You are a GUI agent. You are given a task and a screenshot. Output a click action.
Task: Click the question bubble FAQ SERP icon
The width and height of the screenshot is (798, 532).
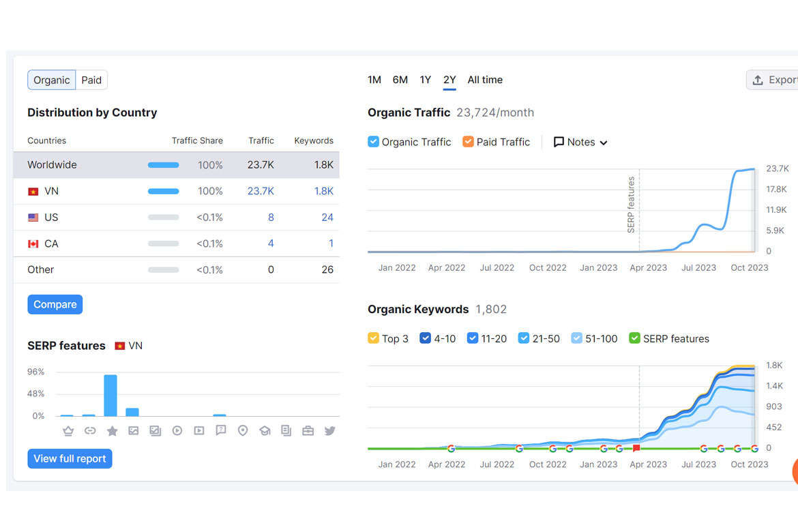click(221, 431)
